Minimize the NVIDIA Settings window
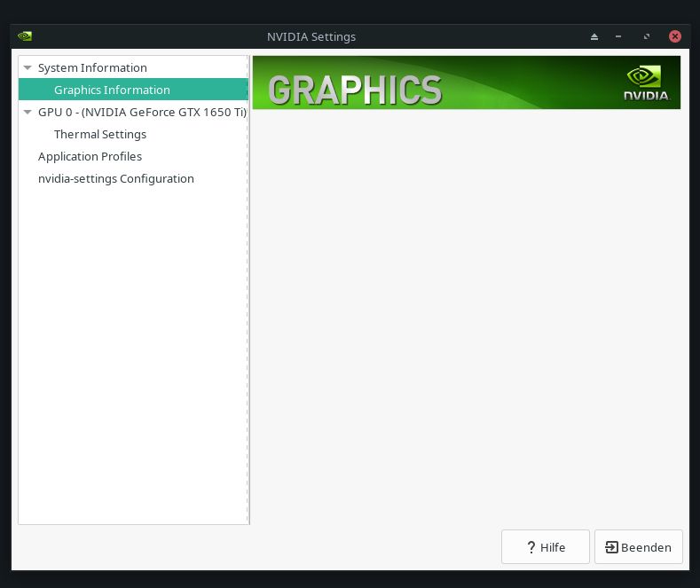Screen dimensions: 700x588 (620, 36)
